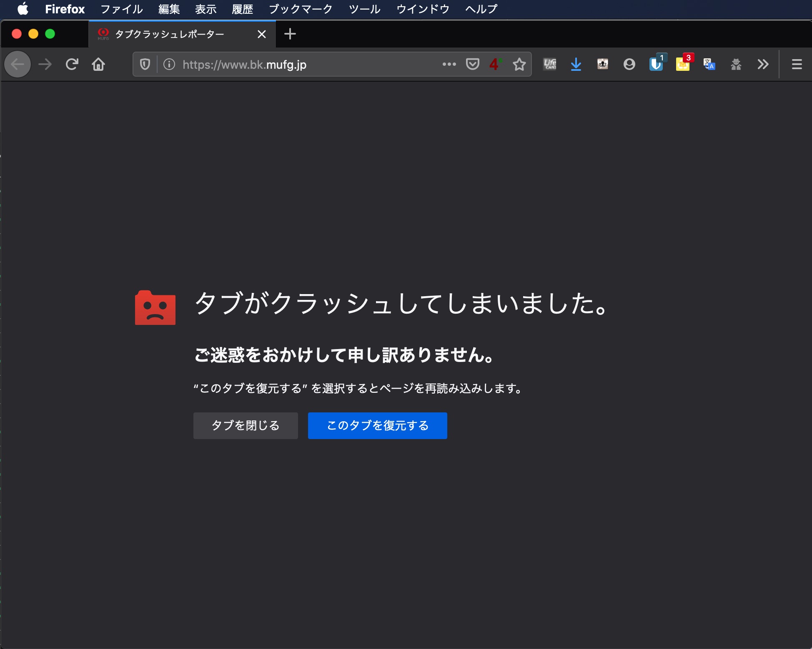Open the 表示 menu
812x649 pixels.
(206, 9)
